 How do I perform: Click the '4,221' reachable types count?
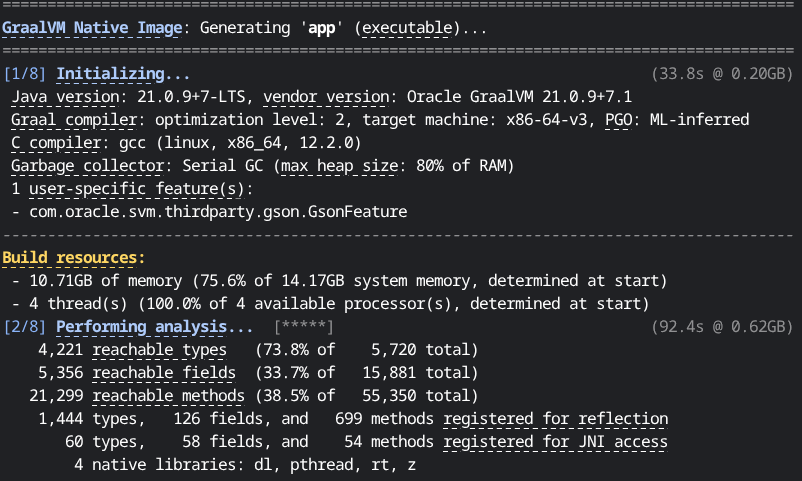click(60, 349)
